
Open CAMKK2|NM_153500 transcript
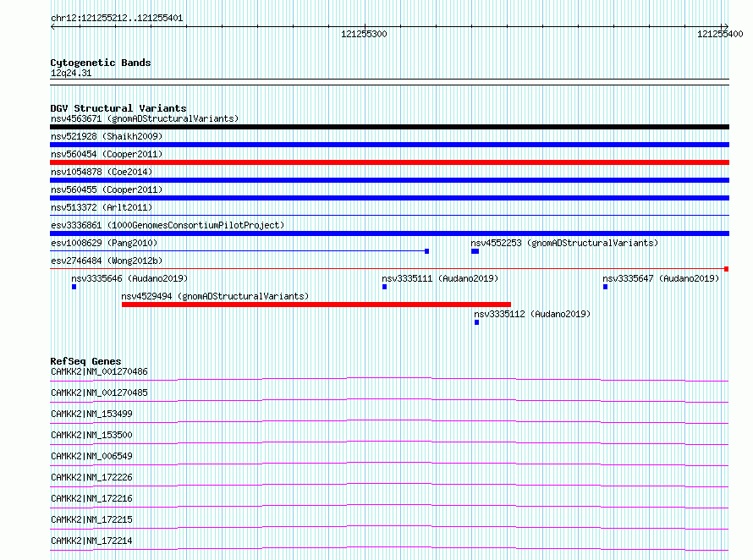[x=91, y=435]
